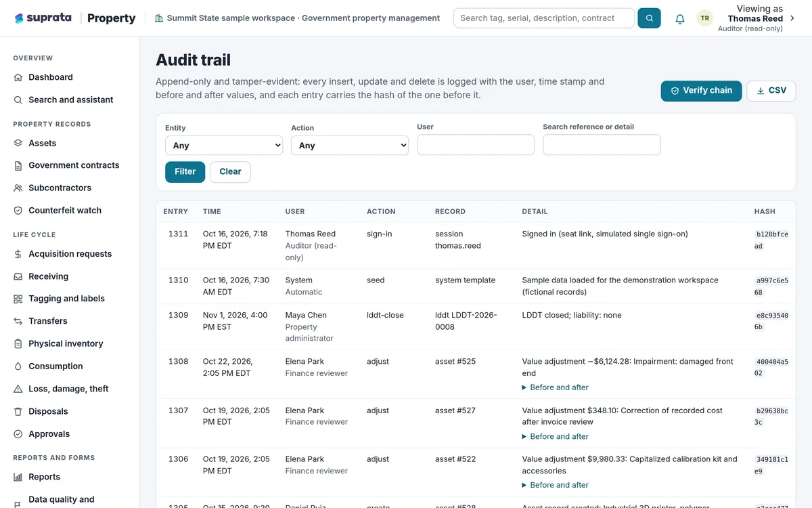Focus the top search tag, serial field
This screenshot has width=812, height=508.
click(x=544, y=18)
